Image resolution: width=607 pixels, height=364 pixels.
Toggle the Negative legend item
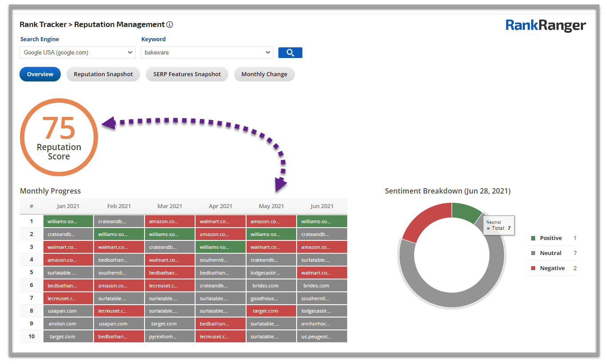(x=552, y=268)
